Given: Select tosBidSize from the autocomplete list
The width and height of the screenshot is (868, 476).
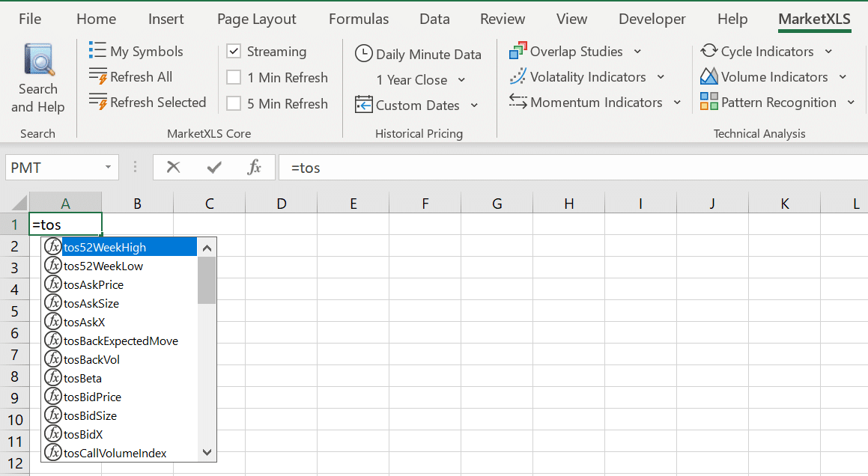Looking at the screenshot, I should (120, 415).
